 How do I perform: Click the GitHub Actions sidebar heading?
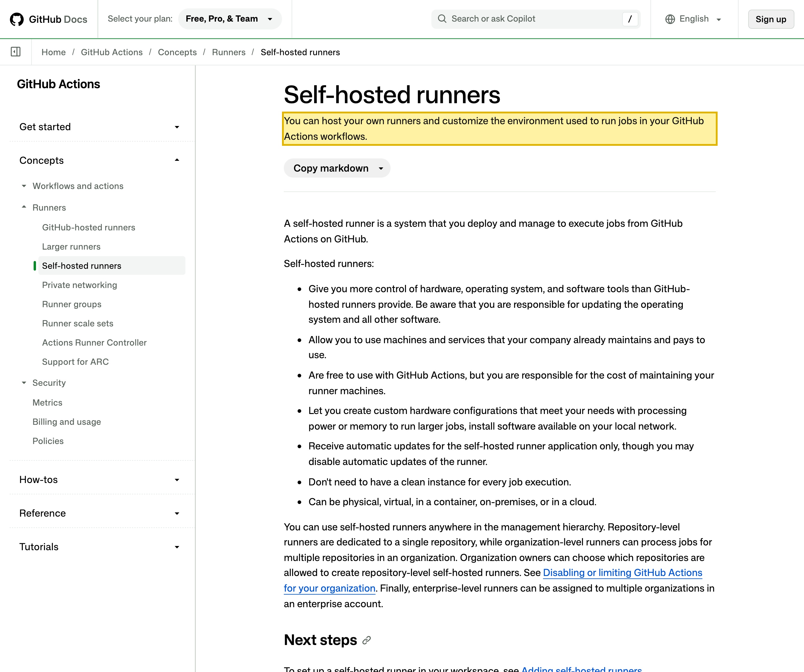click(x=58, y=84)
